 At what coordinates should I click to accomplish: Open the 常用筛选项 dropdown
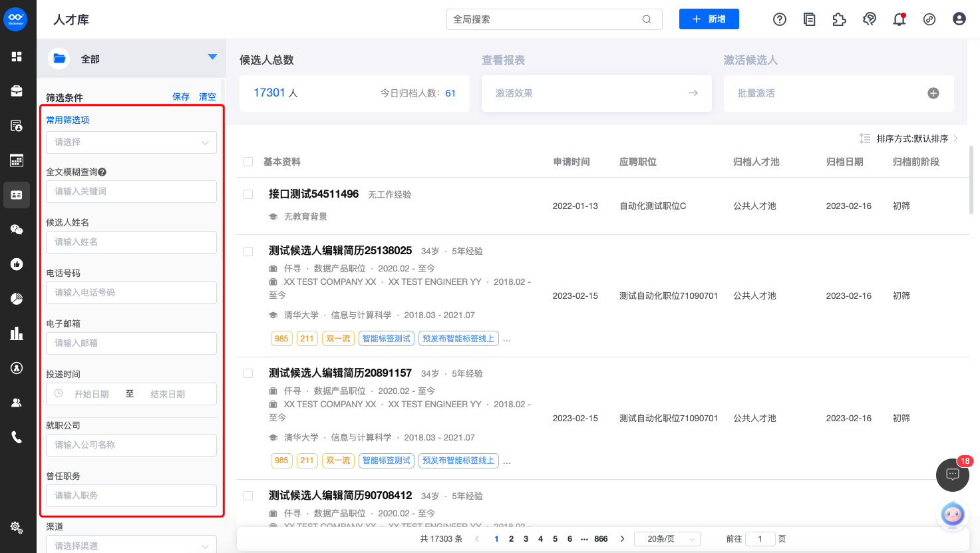131,142
